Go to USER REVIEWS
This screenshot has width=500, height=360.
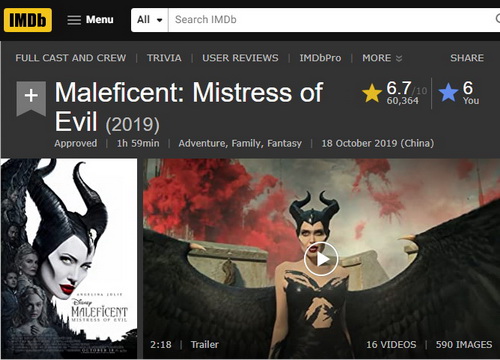[240, 58]
